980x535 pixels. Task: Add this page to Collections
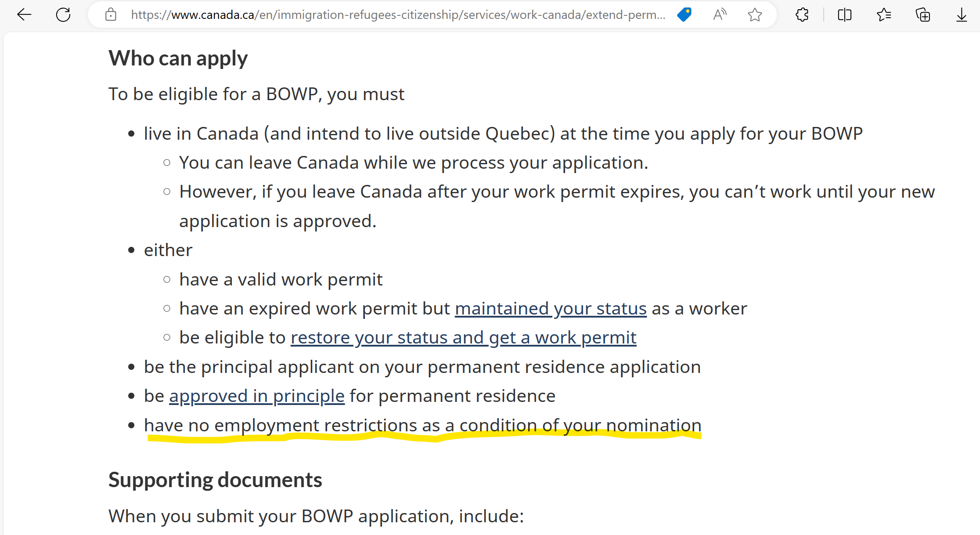pos(923,14)
